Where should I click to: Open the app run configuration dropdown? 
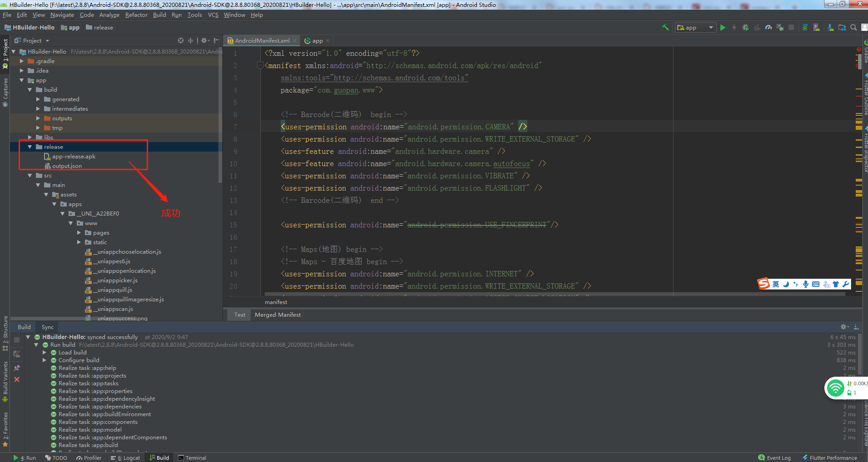click(x=695, y=28)
